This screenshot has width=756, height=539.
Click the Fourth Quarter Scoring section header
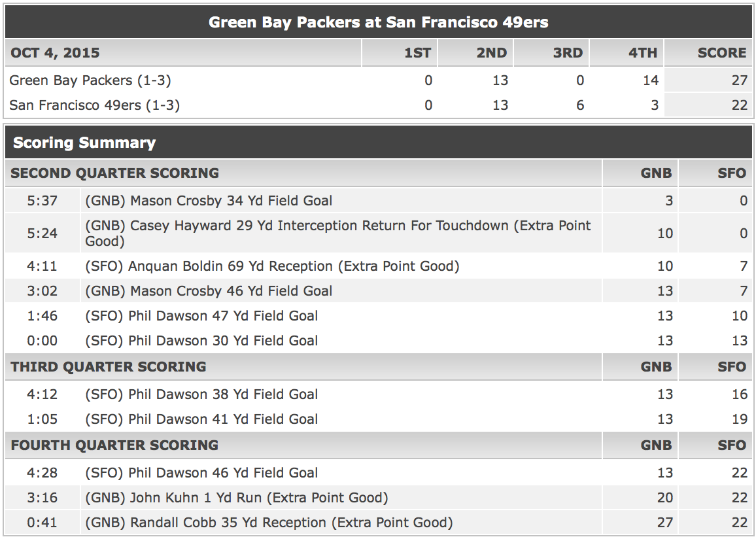114,445
